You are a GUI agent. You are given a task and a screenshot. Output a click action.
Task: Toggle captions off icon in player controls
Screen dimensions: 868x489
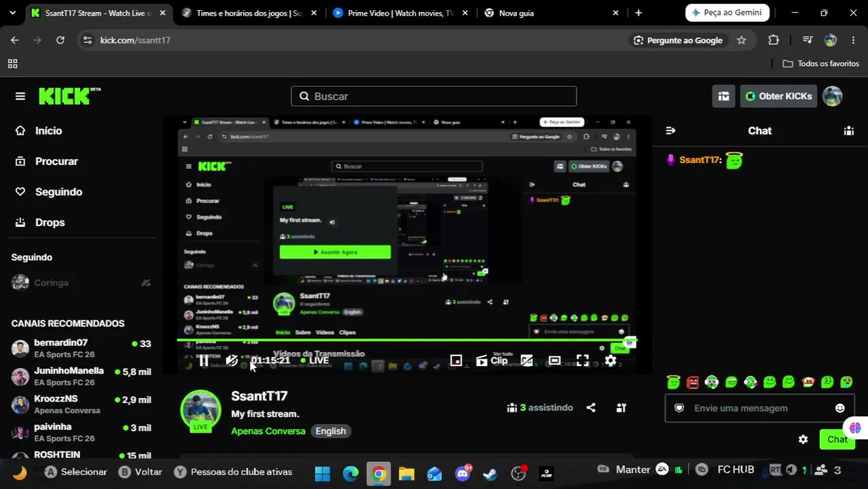click(x=526, y=361)
